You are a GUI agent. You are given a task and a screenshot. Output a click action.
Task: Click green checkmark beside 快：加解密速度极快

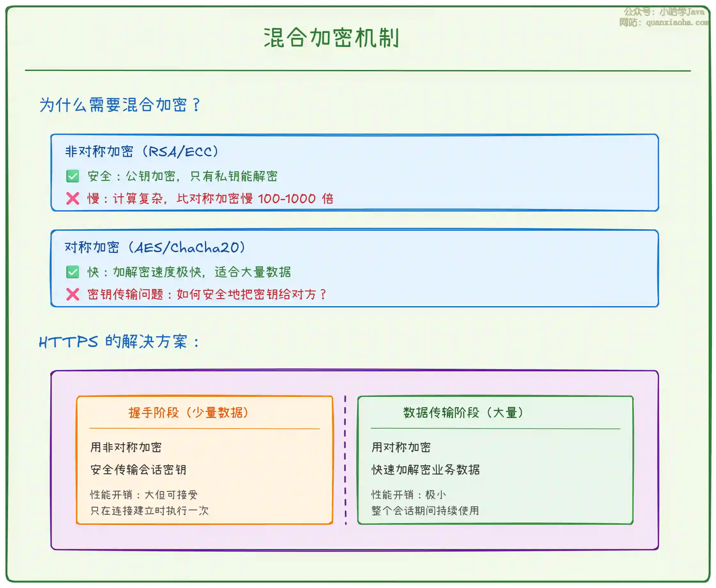[73, 272]
